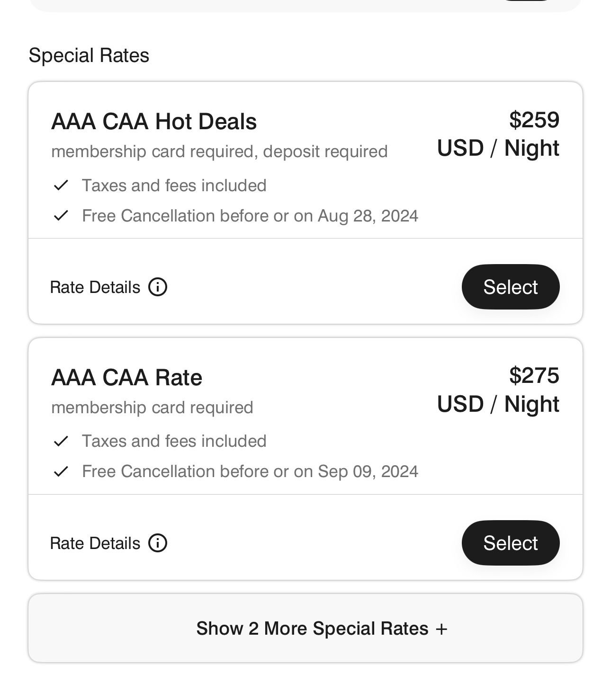
Task: Open the Hot Deals rate details info icon
Action: tap(158, 287)
